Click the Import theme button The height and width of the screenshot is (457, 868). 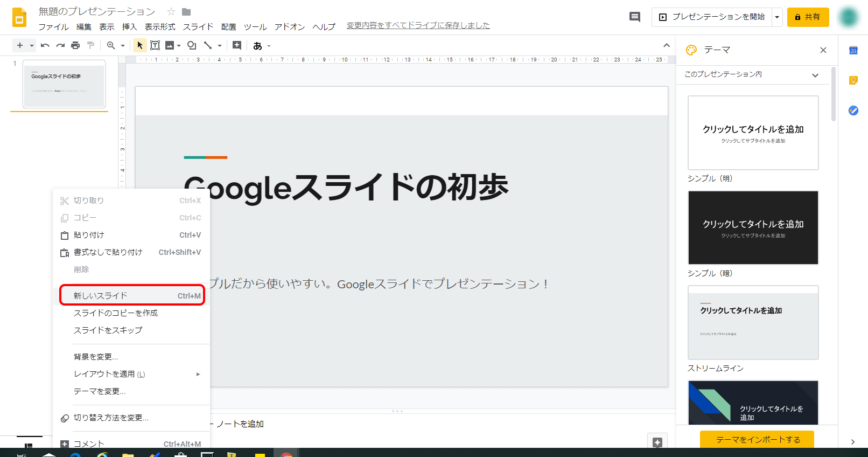coord(757,439)
